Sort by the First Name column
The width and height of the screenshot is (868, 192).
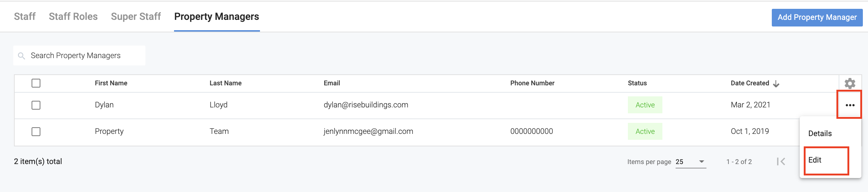(x=111, y=83)
